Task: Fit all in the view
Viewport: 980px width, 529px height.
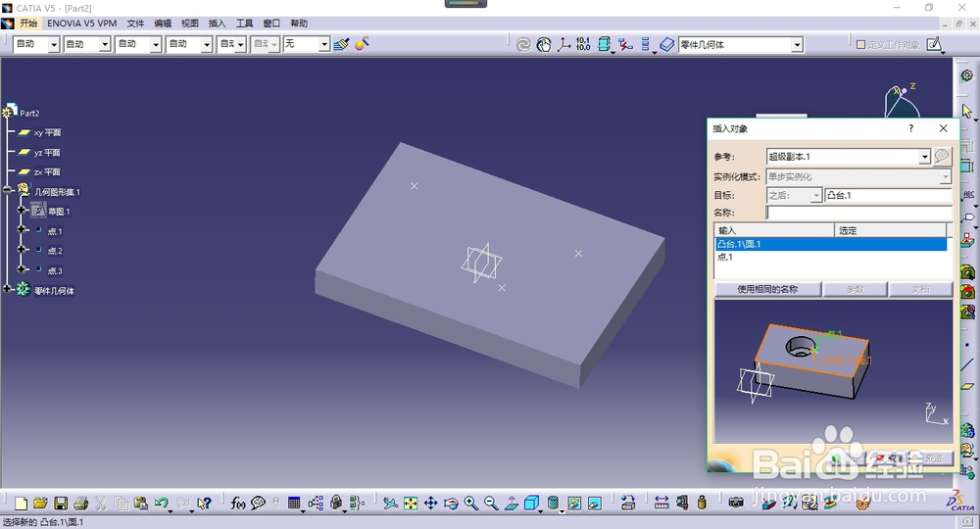Action: pyautogui.click(x=411, y=504)
